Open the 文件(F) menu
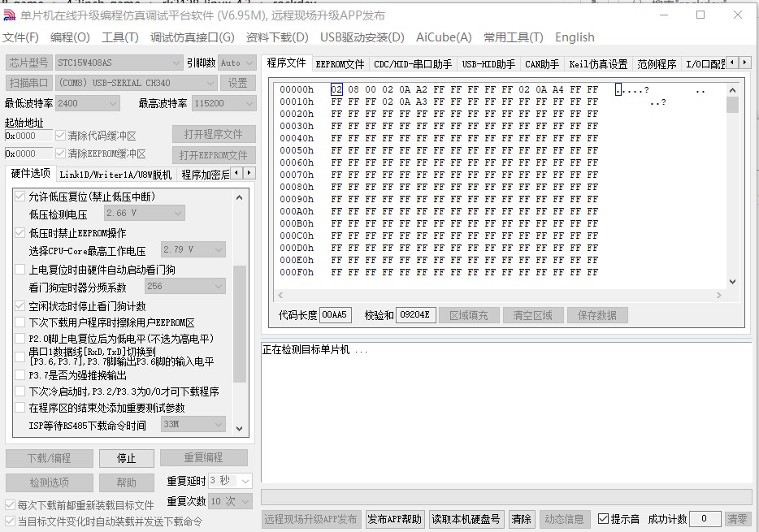The width and height of the screenshot is (759, 532). pyautogui.click(x=20, y=37)
